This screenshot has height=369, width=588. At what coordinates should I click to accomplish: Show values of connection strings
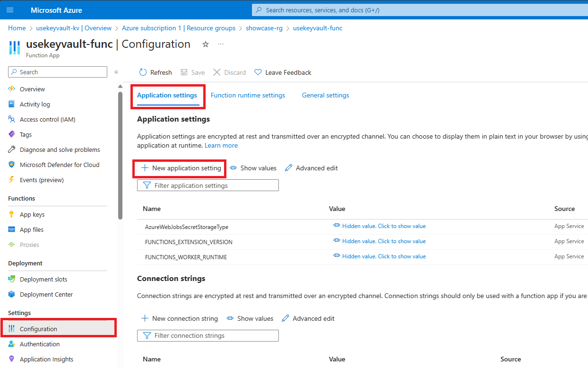coord(250,318)
